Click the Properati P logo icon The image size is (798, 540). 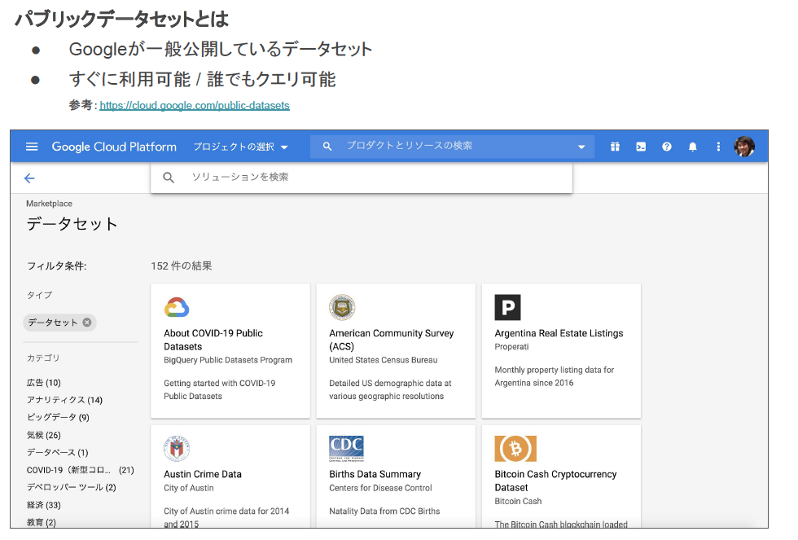pyautogui.click(x=507, y=307)
